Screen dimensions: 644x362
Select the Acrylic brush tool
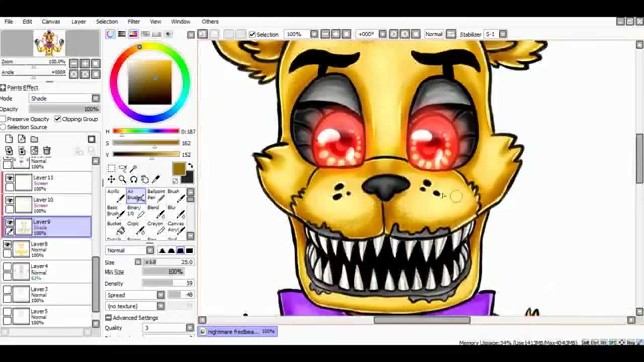click(115, 195)
